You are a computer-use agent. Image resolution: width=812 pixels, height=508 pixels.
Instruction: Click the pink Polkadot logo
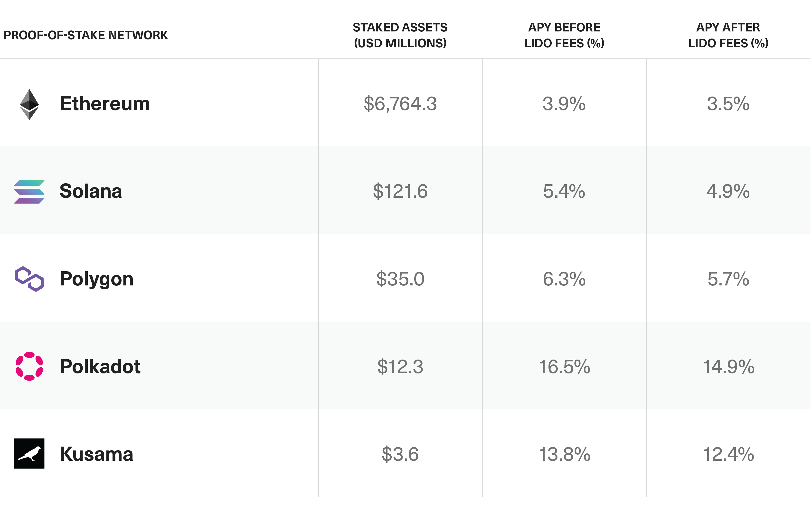(x=29, y=366)
